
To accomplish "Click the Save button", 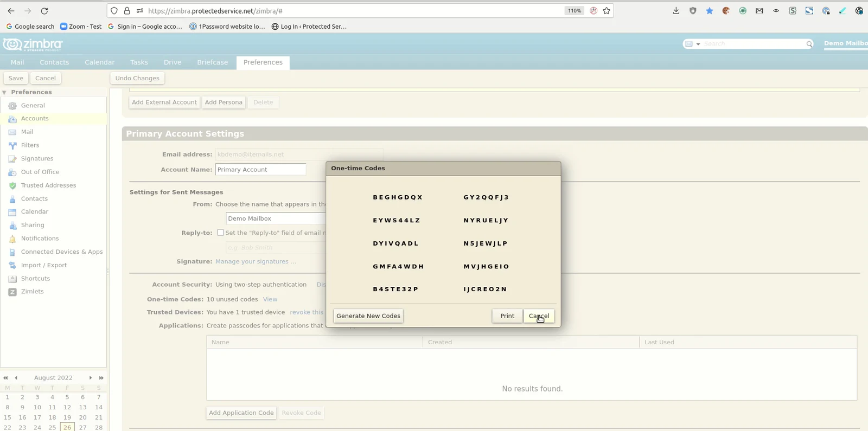I will point(16,78).
